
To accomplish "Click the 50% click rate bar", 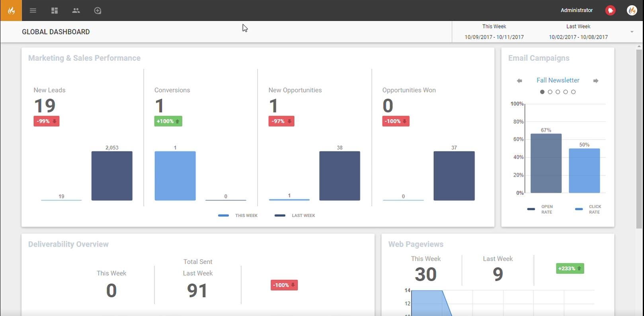I will pos(584,171).
